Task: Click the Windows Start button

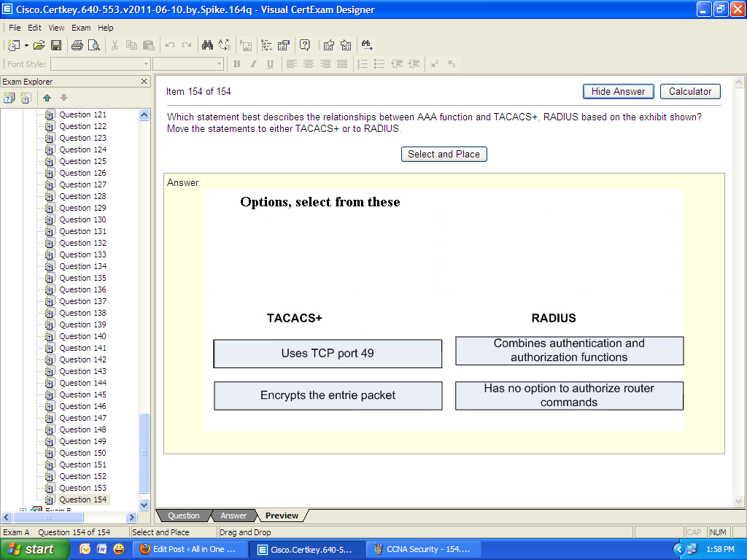Action: (34, 550)
